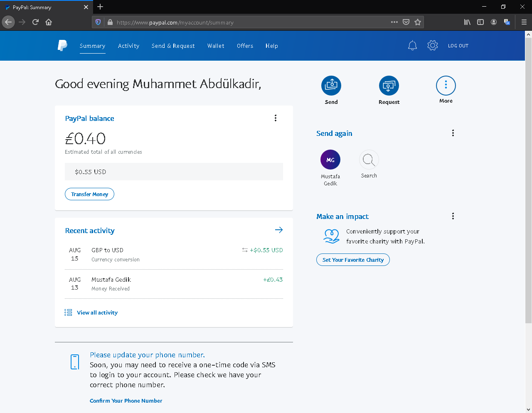Open the Firefox account profile icon

click(x=494, y=22)
